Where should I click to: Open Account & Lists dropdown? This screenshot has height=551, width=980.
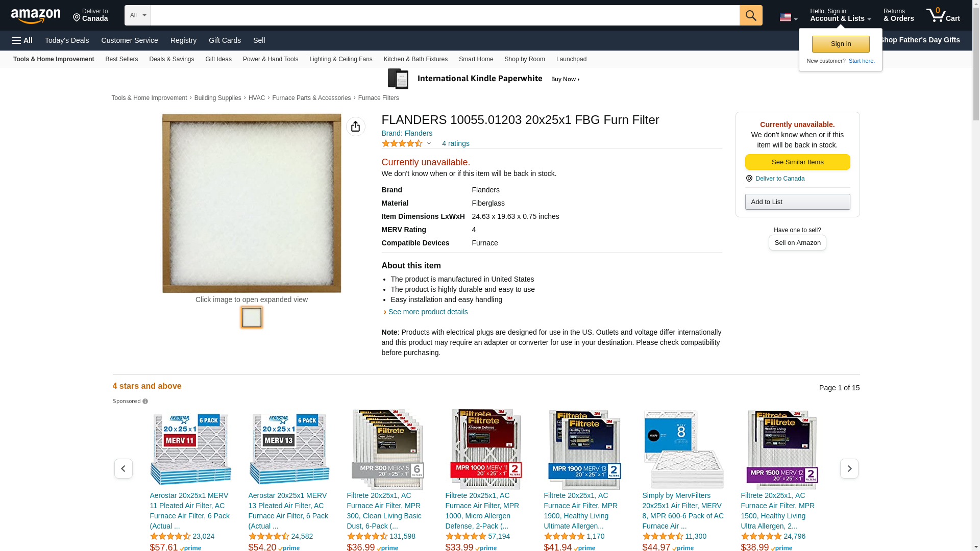pyautogui.click(x=840, y=15)
